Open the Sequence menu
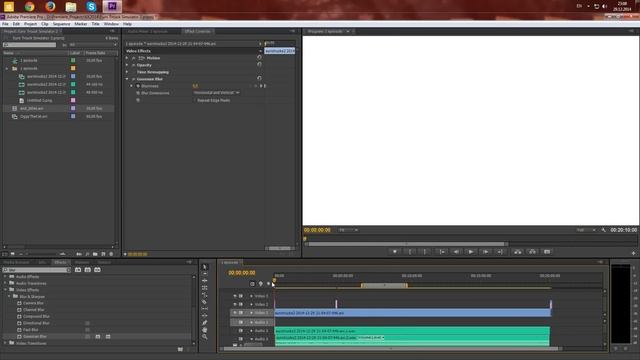The height and width of the screenshot is (360, 640). click(x=62, y=24)
